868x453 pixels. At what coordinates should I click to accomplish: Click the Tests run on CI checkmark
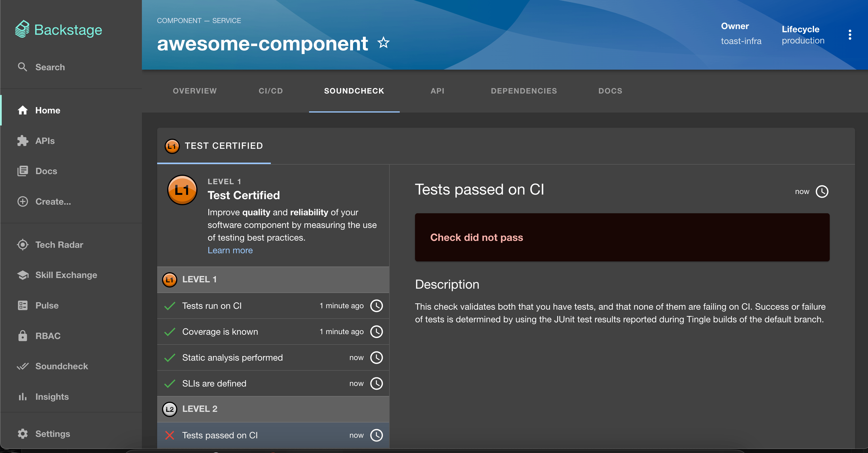(170, 305)
